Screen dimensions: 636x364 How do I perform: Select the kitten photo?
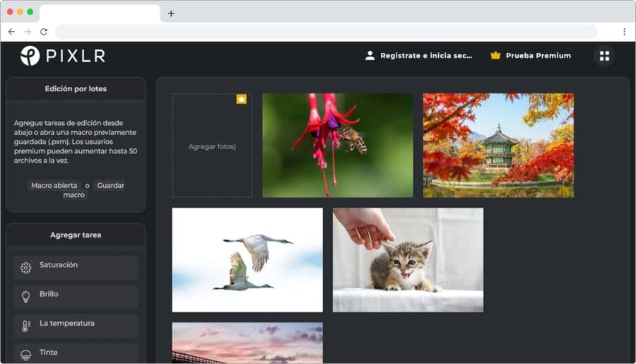408,259
